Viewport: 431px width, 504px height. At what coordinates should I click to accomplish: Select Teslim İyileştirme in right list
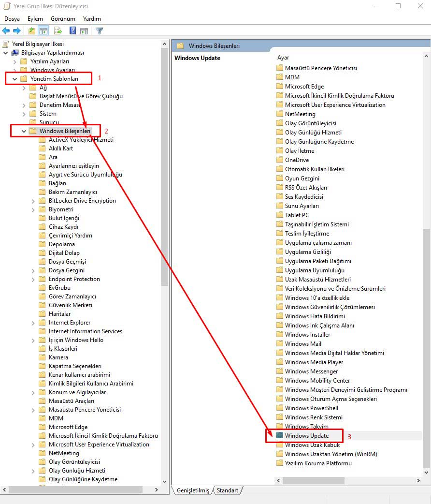(x=307, y=233)
